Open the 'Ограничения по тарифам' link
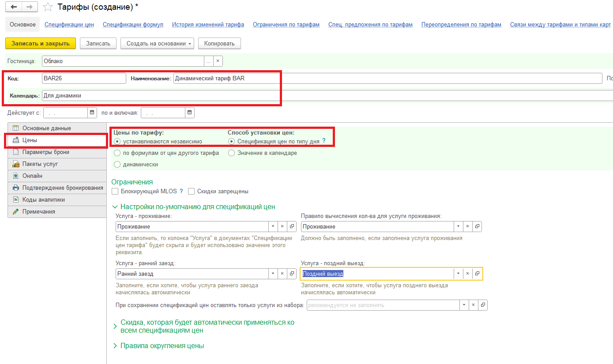Viewport: 613px width, 364px height. click(286, 25)
